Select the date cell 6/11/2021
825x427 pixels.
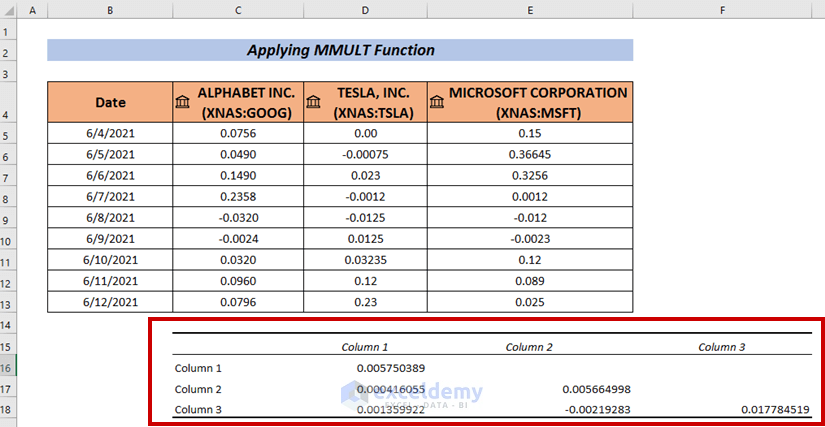tap(110, 281)
